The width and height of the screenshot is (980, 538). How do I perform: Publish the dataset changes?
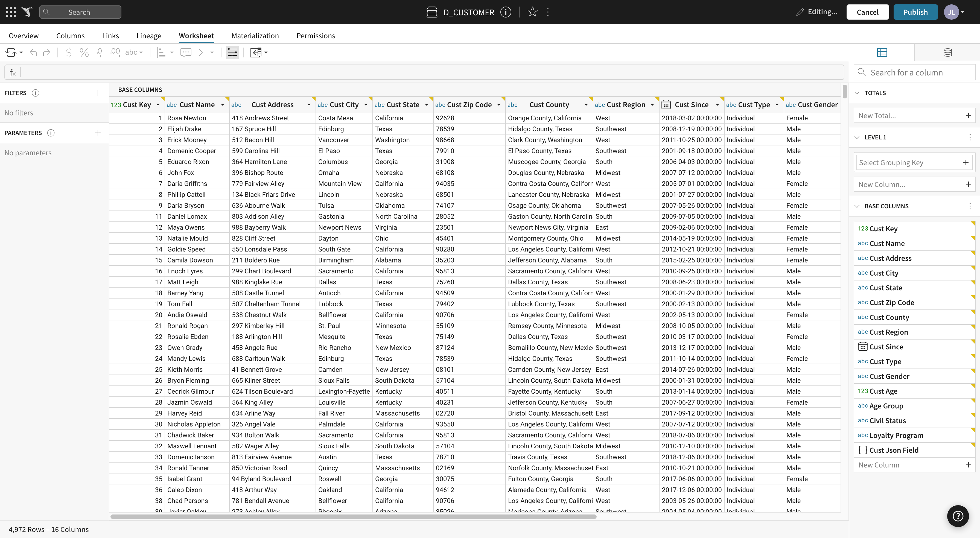click(x=915, y=12)
